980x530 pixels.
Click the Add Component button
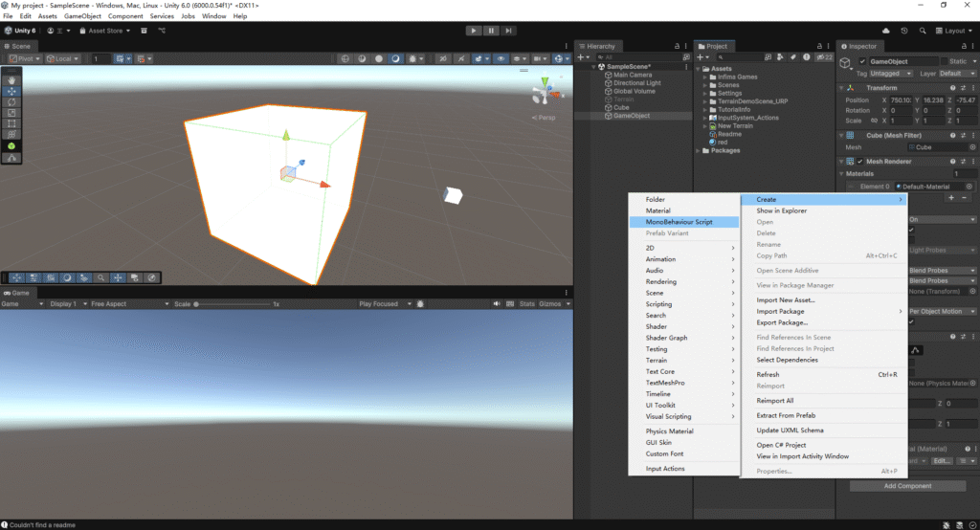pos(907,486)
